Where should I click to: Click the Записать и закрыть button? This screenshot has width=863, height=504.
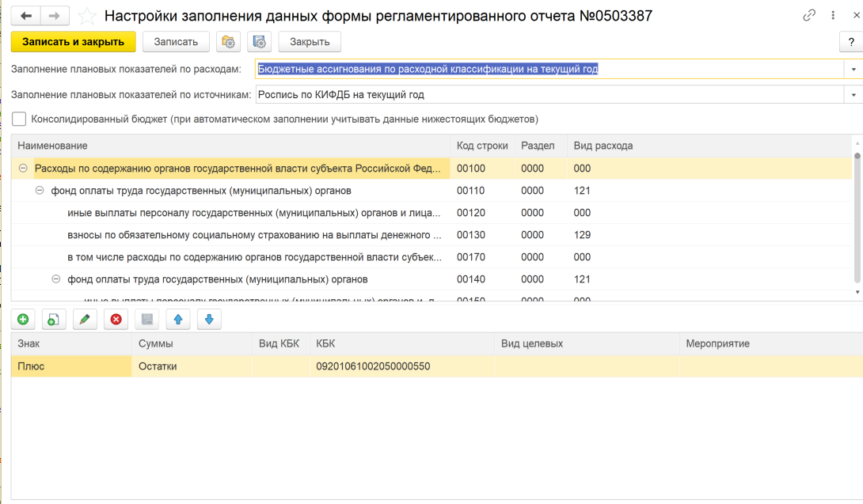click(74, 41)
